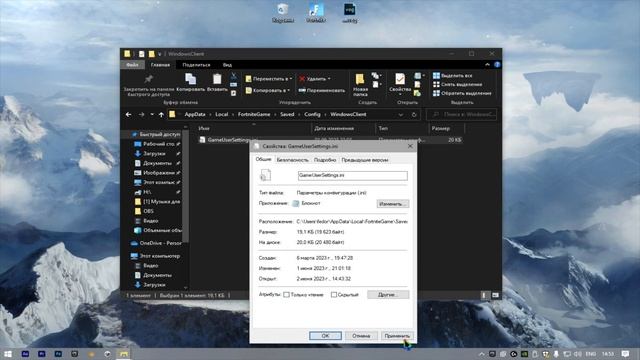This screenshot has width=640, height=360.
Task: Open the recent locations dropdown arrow
Action: [x=152, y=115]
